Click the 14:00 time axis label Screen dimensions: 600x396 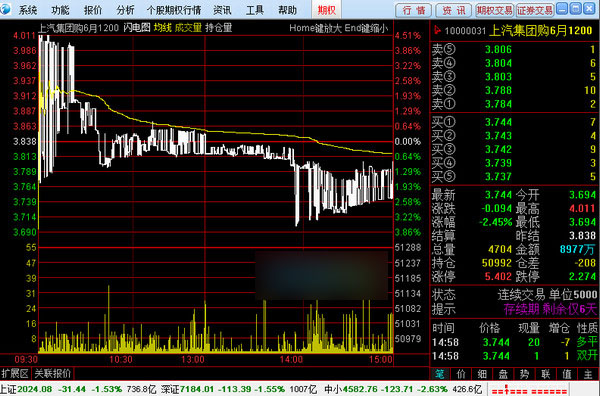pos(291,360)
